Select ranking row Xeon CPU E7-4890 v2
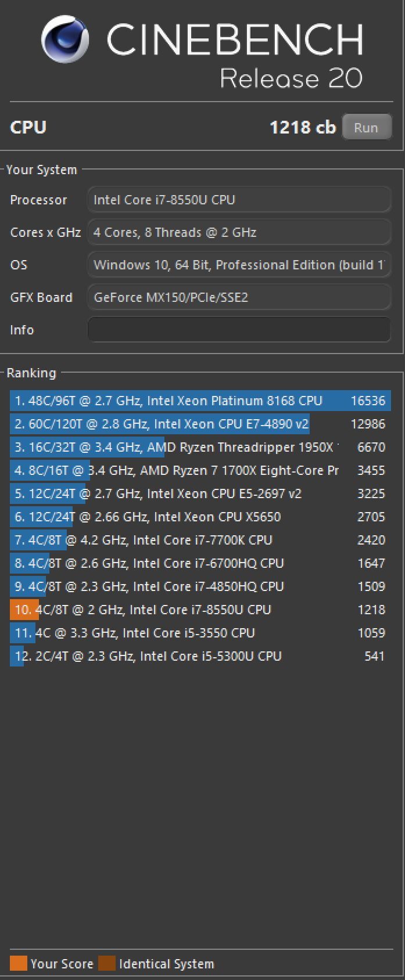The height and width of the screenshot is (980, 405). 200,424
